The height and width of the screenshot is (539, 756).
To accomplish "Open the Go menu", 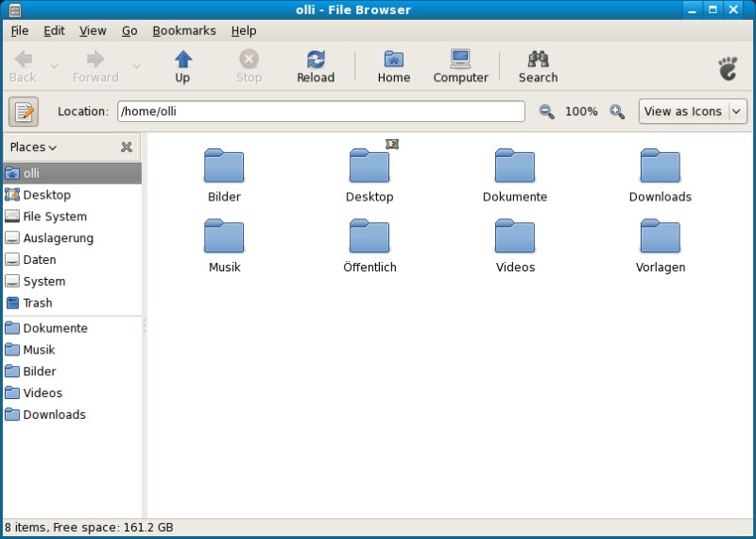I will pos(129,31).
